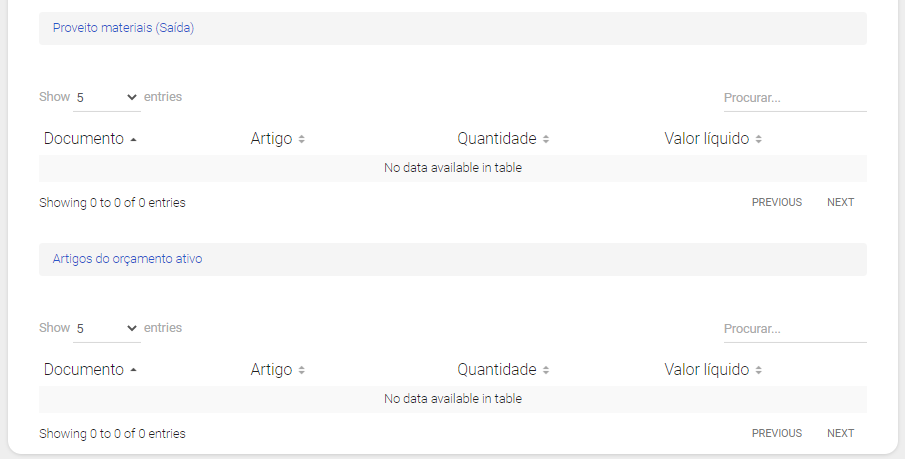Click Valor líquido column header, second table

(706, 370)
